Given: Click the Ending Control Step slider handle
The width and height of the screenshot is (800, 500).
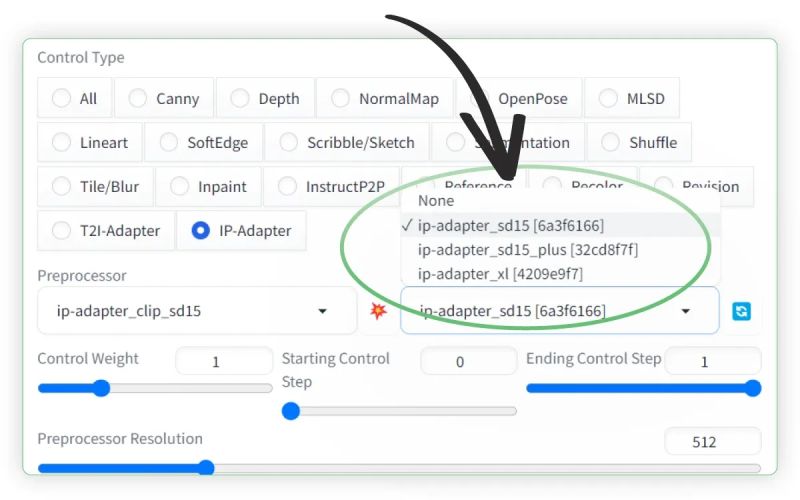Looking at the screenshot, I should tap(753, 388).
